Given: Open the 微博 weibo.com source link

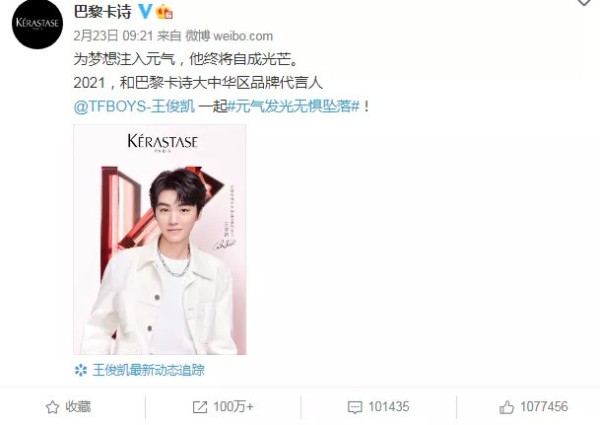Looking at the screenshot, I should pyautogui.click(x=229, y=36).
